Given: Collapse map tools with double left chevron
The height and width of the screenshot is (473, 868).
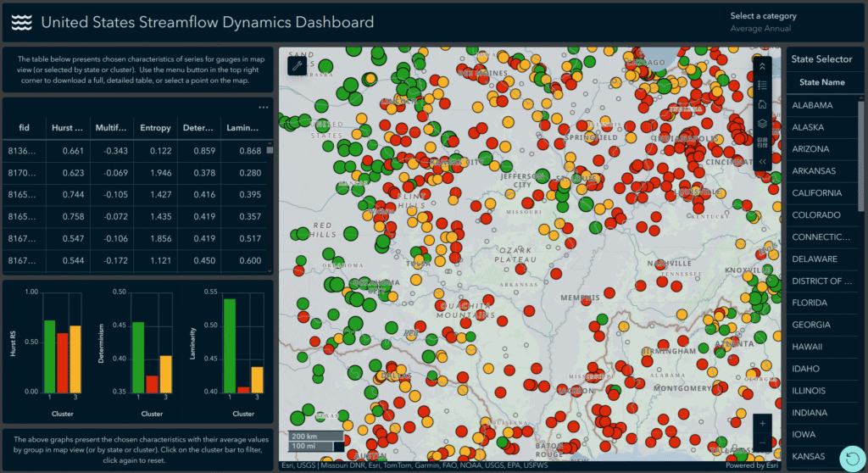Looking at the screenshot, I should click(x=762, y=160).
